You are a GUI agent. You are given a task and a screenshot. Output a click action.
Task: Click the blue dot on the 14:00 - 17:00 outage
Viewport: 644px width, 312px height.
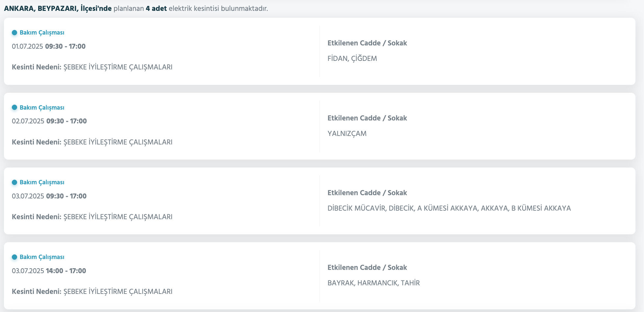click(14, 257)
